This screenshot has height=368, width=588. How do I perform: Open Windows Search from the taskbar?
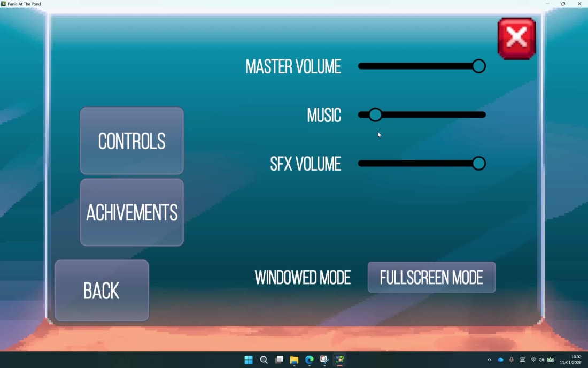(264, 360)
